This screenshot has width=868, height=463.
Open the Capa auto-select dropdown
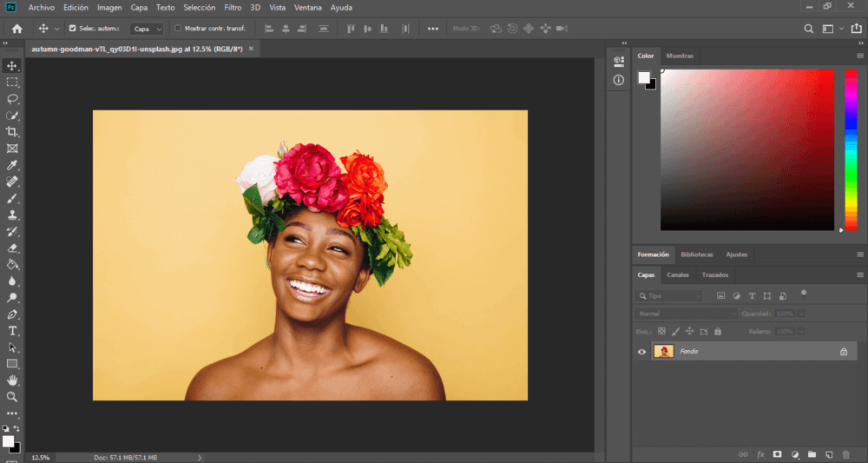(146, 29)
